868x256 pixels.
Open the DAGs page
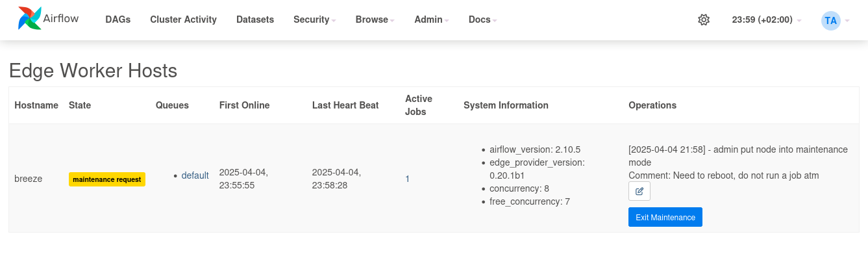[118, 19]
